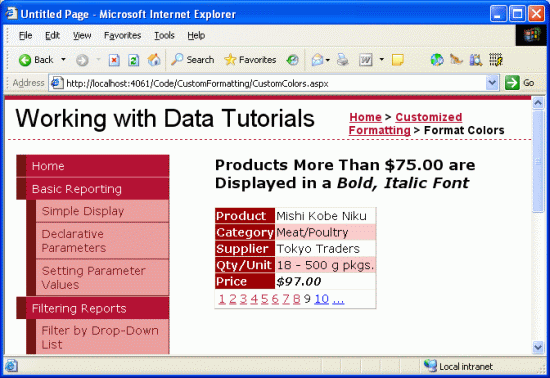The image size is (550, 378).
Task: Click the Stop loading icon
Action: point(114,60)
